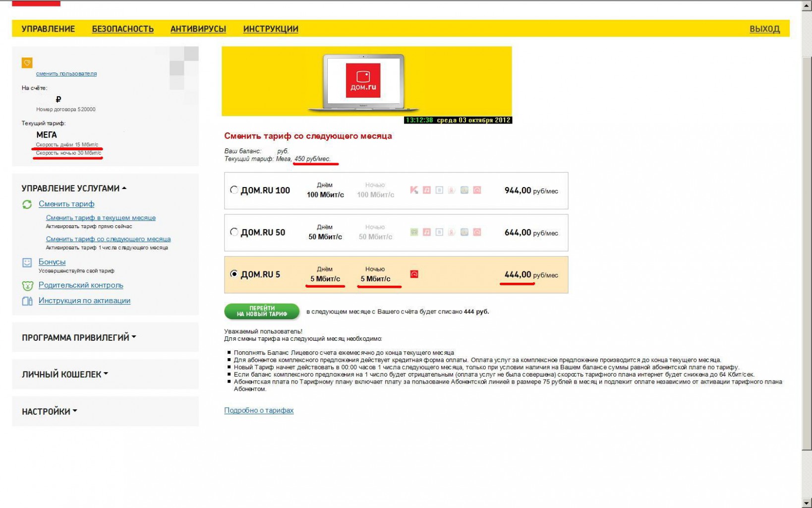Click the last red spiral icon in ДОМ.RU 50 row
Screen dimensions: 812x508
click(477, 232)
